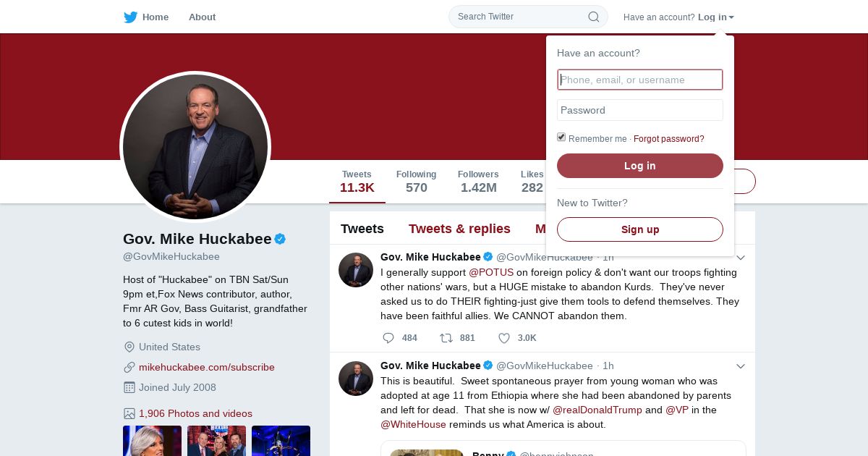
Task: Open the Followers count tab
Action: (x=478, y=182)
